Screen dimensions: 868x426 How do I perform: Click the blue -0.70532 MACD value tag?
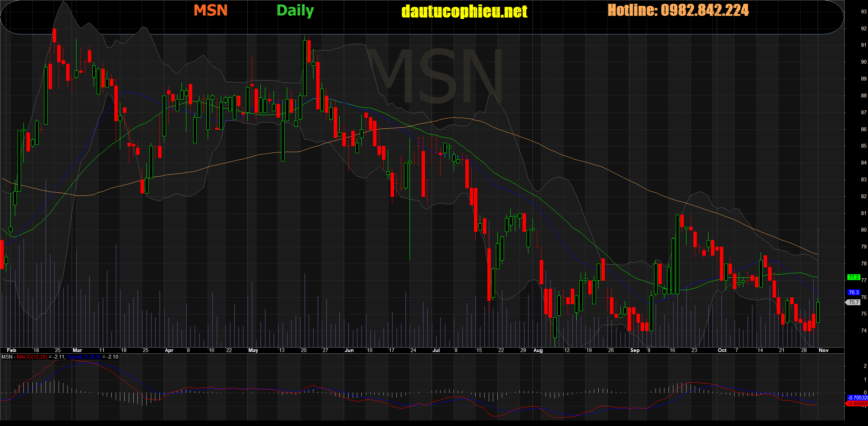857,397
